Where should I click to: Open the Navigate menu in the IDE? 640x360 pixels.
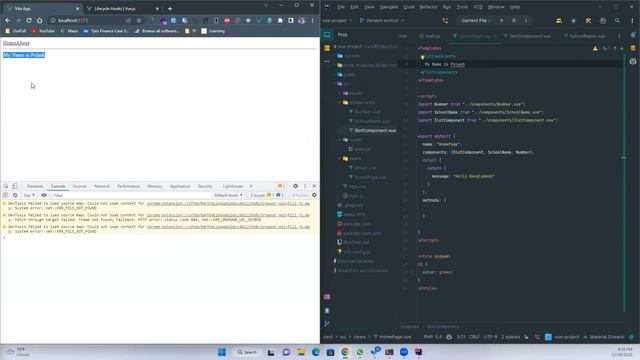click(x=389, y=7)
